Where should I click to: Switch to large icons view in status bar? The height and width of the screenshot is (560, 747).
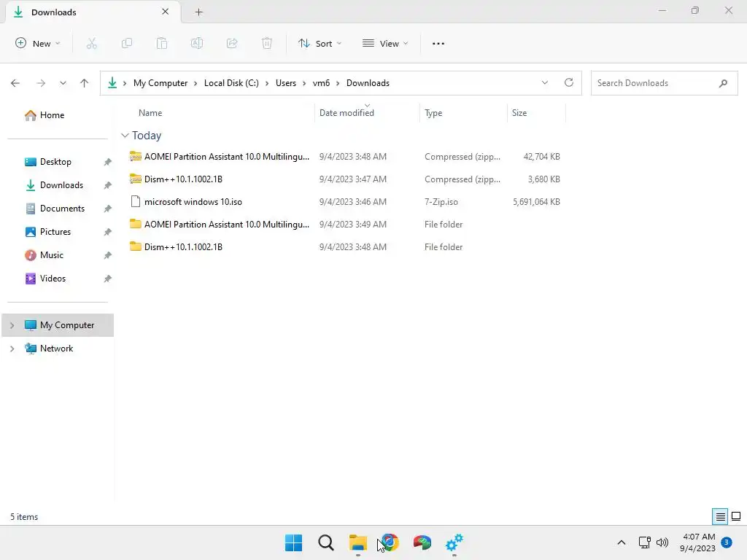pos(736,516)
